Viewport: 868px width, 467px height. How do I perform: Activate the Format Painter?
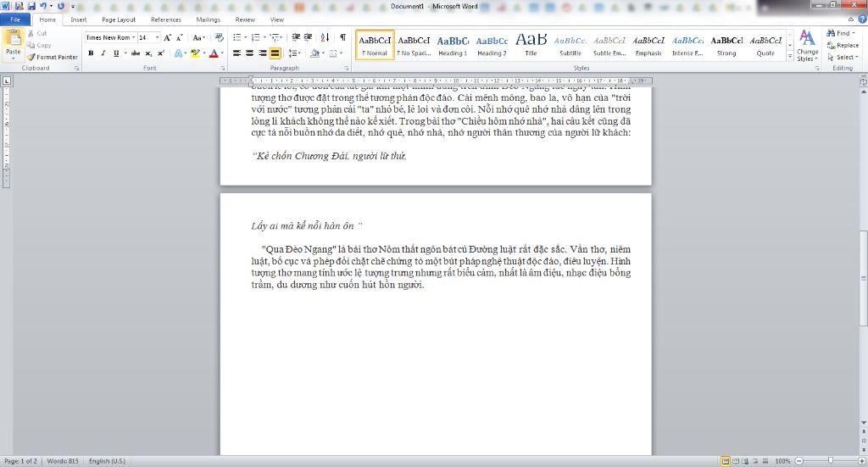click(x=53, y=57)
